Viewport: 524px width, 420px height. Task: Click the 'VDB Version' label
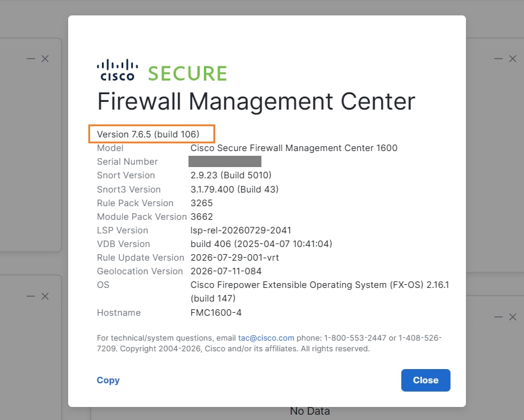(x=123, y=244)
